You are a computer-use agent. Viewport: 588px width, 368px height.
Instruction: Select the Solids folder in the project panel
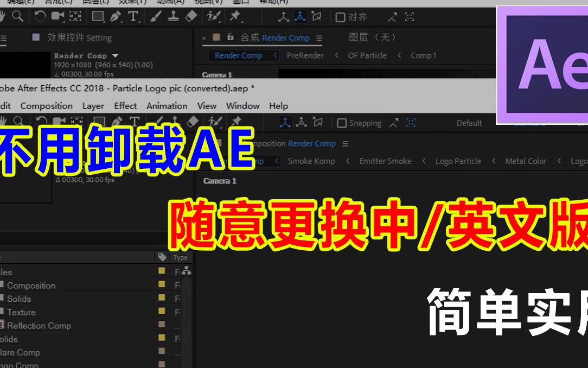click(x=19, y=299)
